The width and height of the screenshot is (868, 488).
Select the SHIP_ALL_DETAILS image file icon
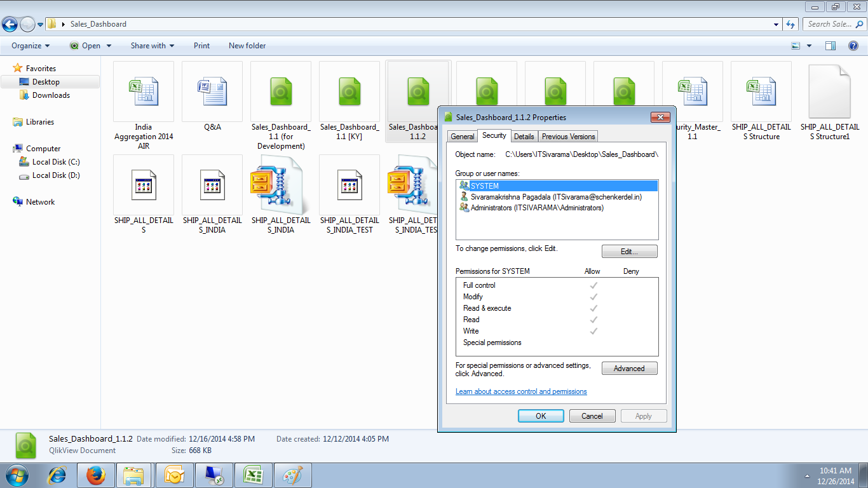[144, 185]
